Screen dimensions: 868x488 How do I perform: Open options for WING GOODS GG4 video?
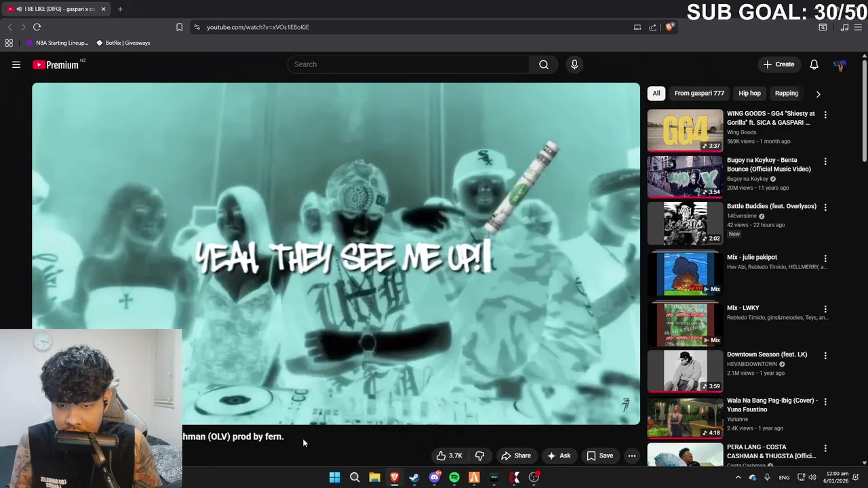point(825,115)
